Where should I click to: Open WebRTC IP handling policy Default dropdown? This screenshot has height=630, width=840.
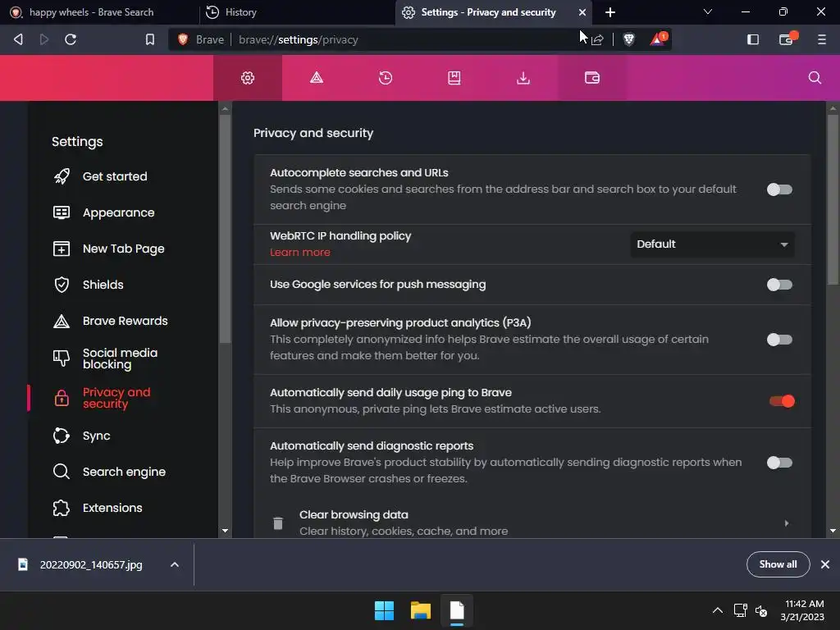point(713,244)
